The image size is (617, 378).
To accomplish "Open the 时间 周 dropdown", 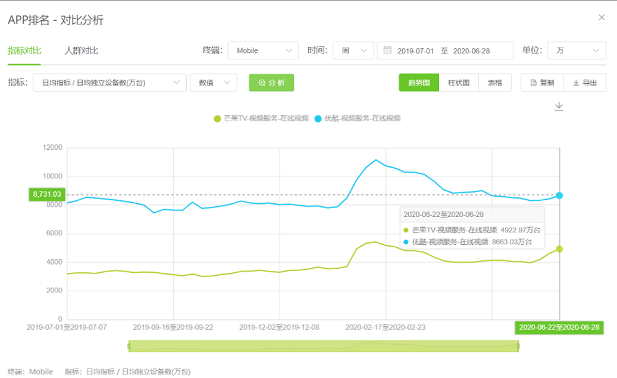I will point(353,51).
